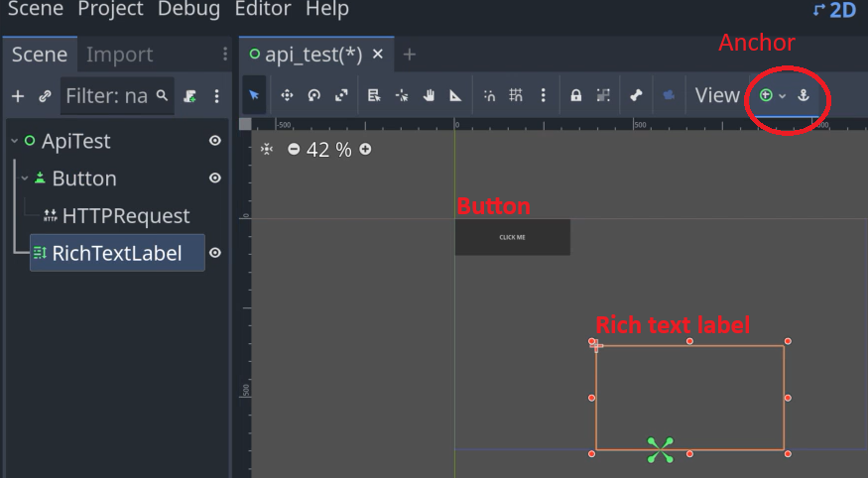The image size is (868, 478).
Task: Click the green anchor marker on the RichTextLabel
Action: point(661,450)
